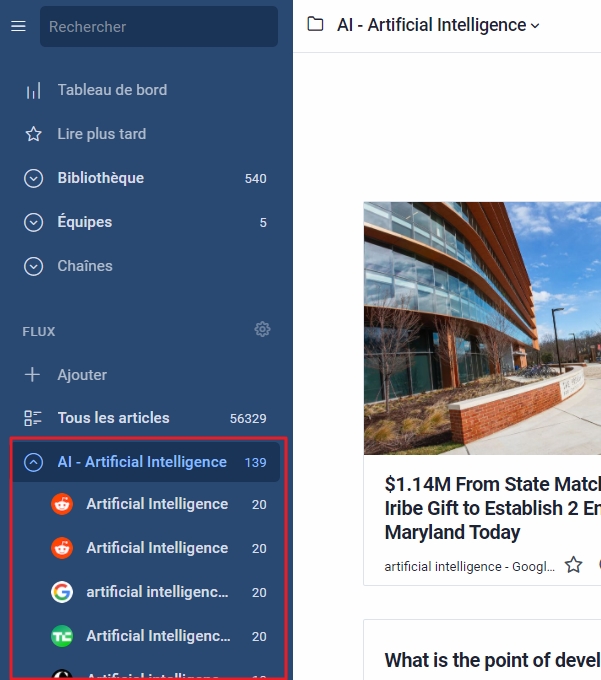Click the TechCrunch feed icon

(x=62, y=636)
